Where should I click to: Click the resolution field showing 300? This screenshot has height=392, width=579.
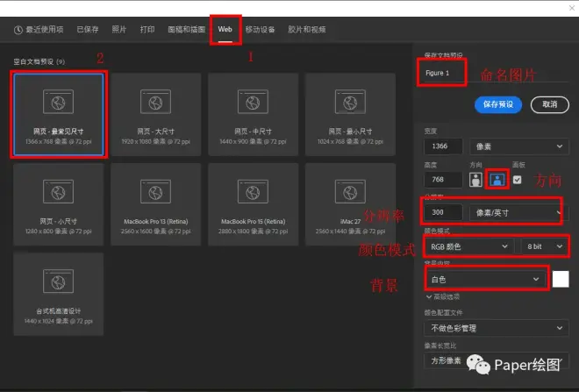(443, 212)
